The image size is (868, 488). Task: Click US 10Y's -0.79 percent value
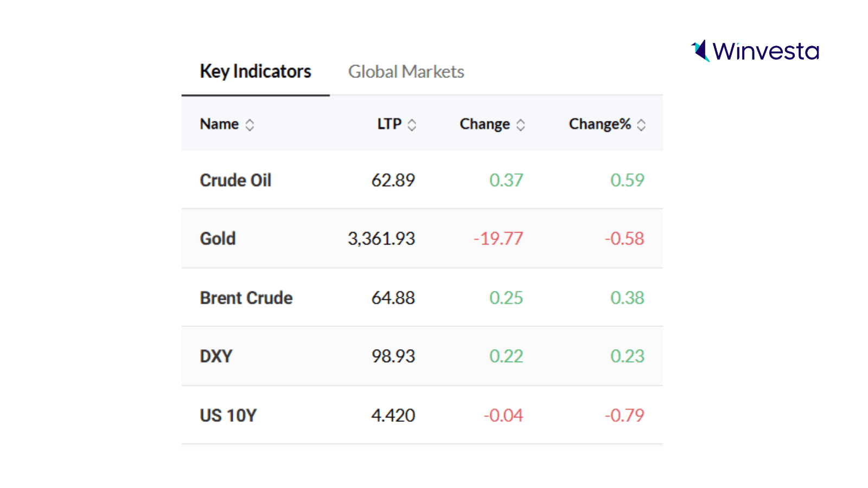click(624, 415)
